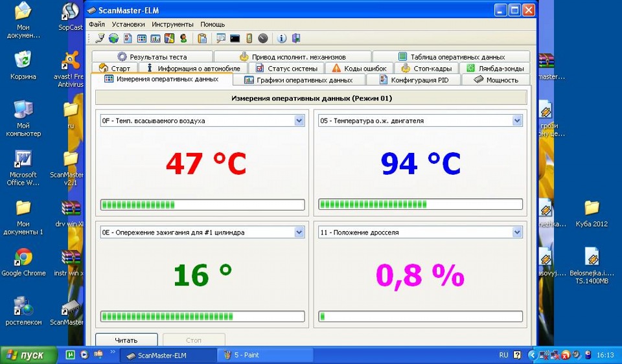Switch to Коды ошибок tab
The height and width of the screenshot is (364, 622).
[x=359, y=68]
